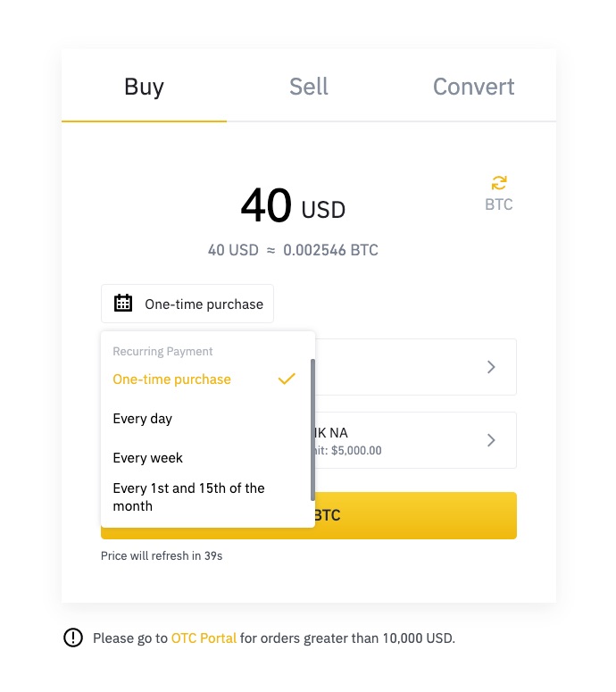Click the orange checkmark next to One-time purchase
616x692 pixels.
click(286, 379)
